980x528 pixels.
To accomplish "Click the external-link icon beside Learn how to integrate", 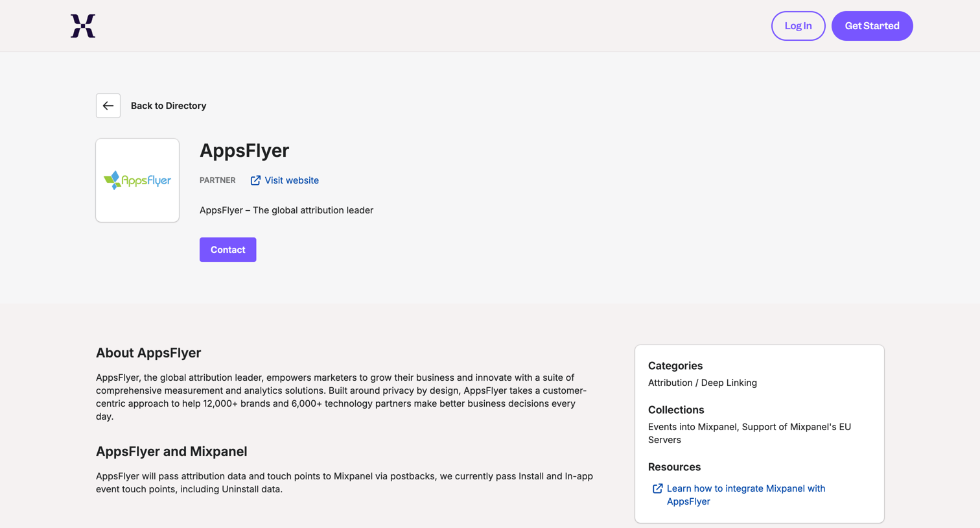I will (657, 488).
